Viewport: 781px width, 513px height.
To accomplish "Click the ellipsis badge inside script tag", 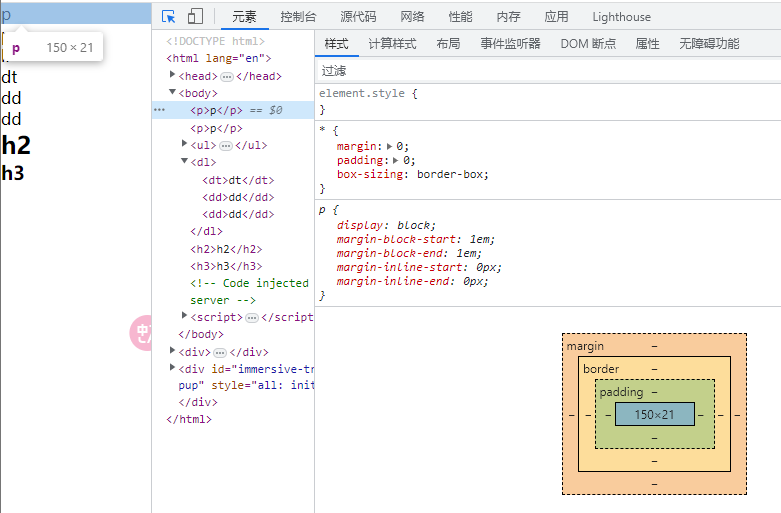I will [252, 317].
